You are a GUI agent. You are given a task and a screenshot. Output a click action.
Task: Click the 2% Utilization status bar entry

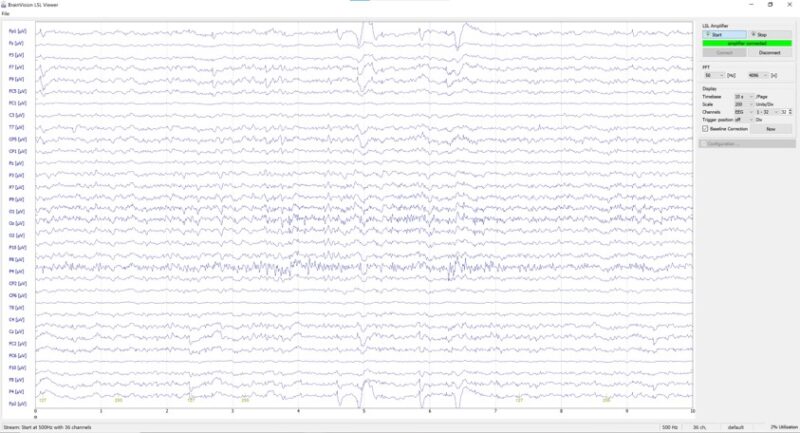(x=784, y=427)
